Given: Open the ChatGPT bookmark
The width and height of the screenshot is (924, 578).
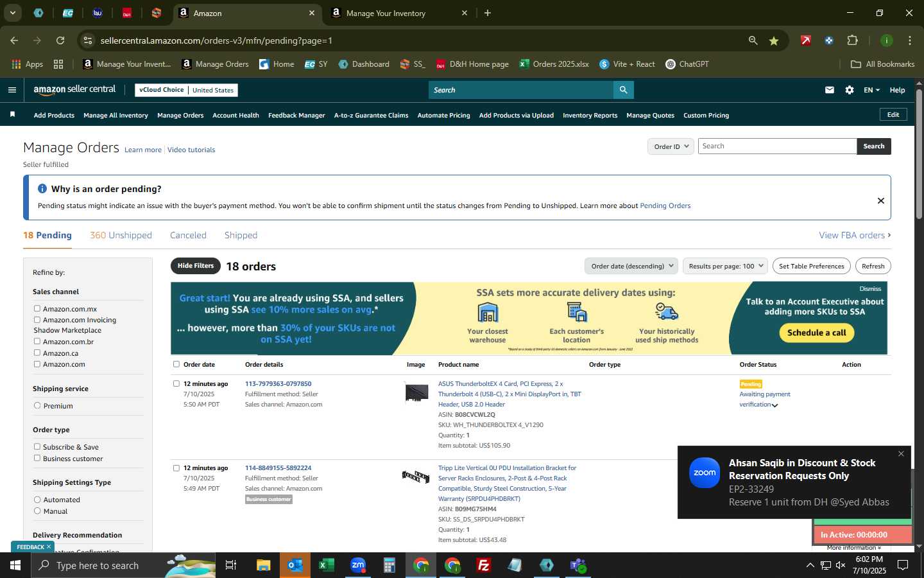Looking at the screenshot, I should pyautogui.click(x=687, y=64).
